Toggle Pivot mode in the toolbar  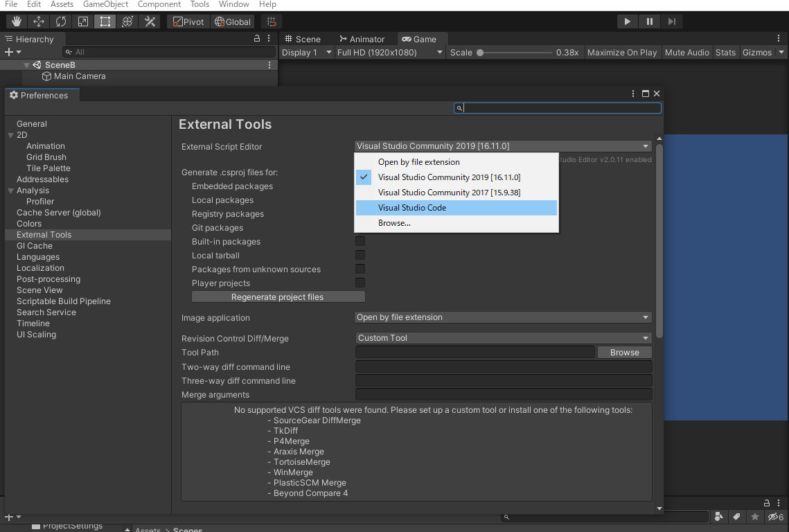point(187,21)
